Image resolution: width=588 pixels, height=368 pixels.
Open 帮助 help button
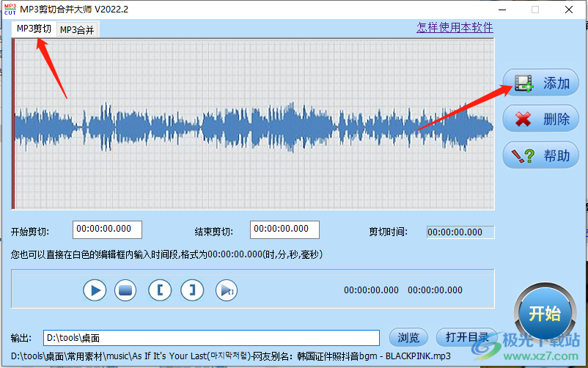pyautogui.click(x=541, y=155)
